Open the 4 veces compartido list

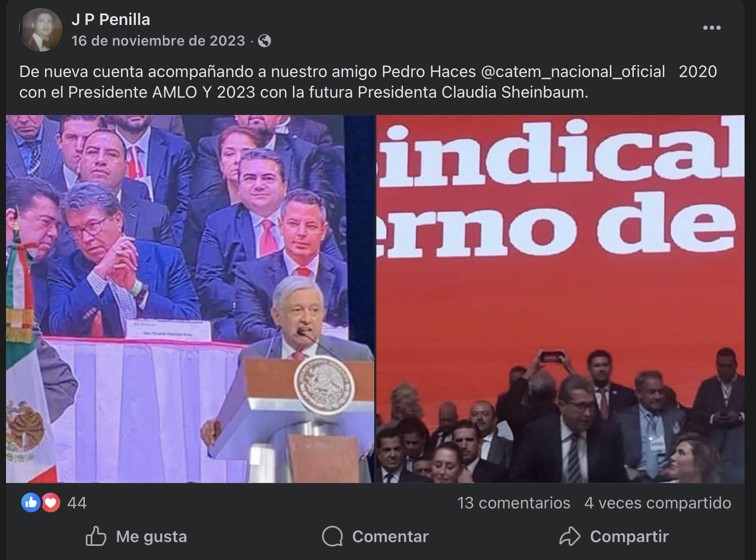(658, 503)
